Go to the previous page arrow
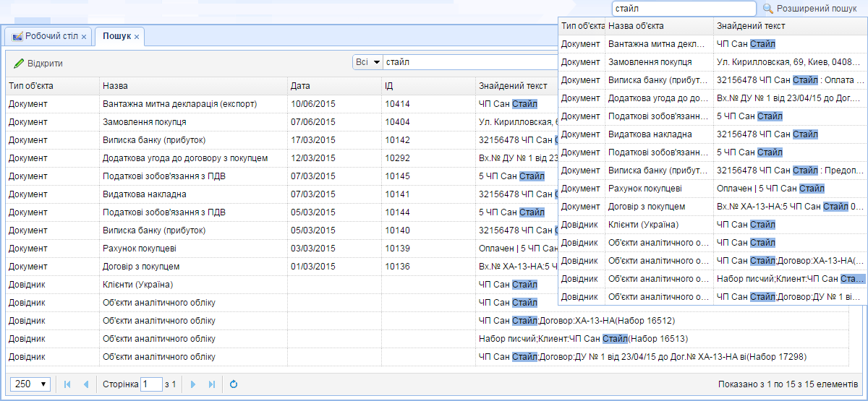 point(86,384)
